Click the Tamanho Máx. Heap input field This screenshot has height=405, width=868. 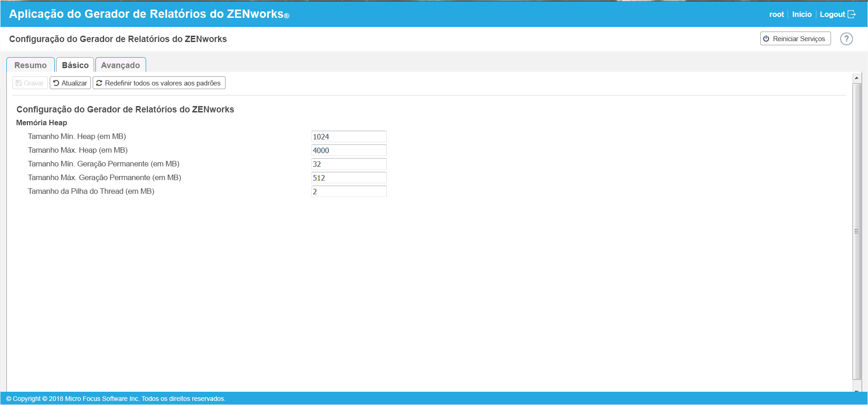(349, 150)
